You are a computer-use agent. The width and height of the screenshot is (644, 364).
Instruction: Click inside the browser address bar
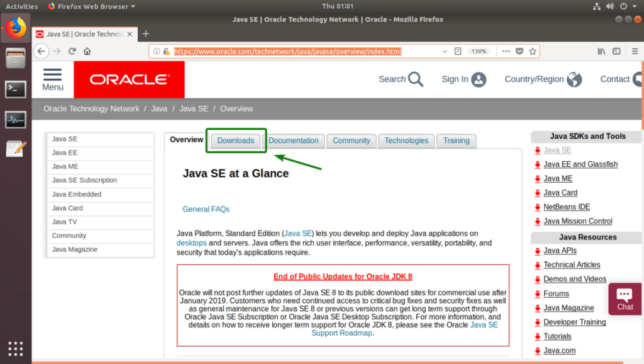coord(283,51)
